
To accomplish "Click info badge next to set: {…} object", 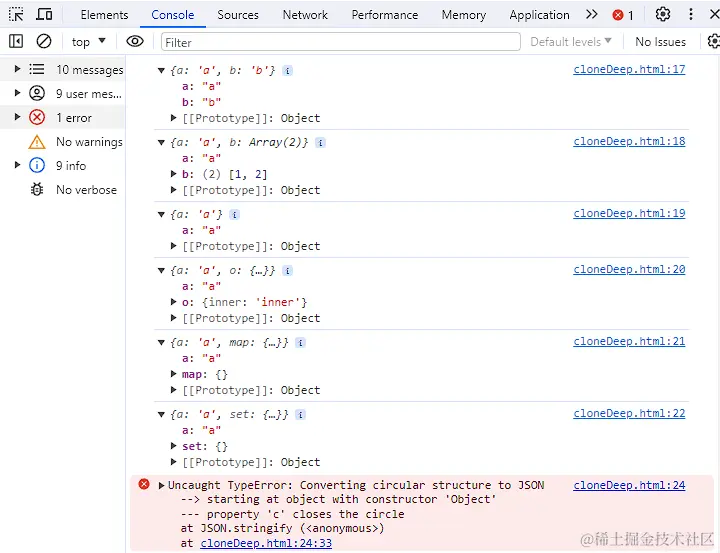I will (300, 415).
